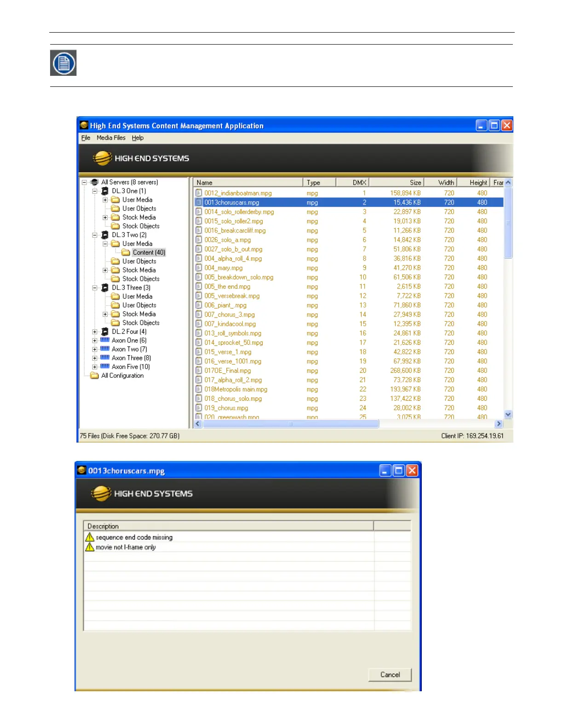
Task: Select the 0013choruscars.mpg file row
Action: pos(349,203)
